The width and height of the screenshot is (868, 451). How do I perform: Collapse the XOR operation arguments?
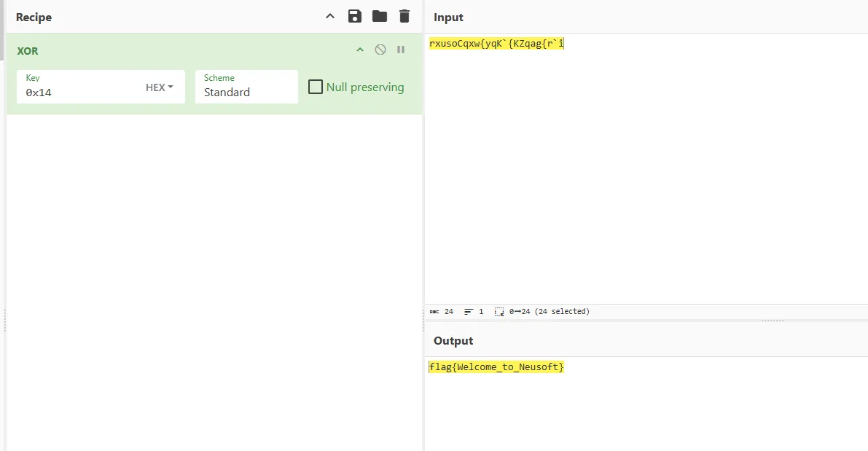pyautogui.click(x=359, y=50)
